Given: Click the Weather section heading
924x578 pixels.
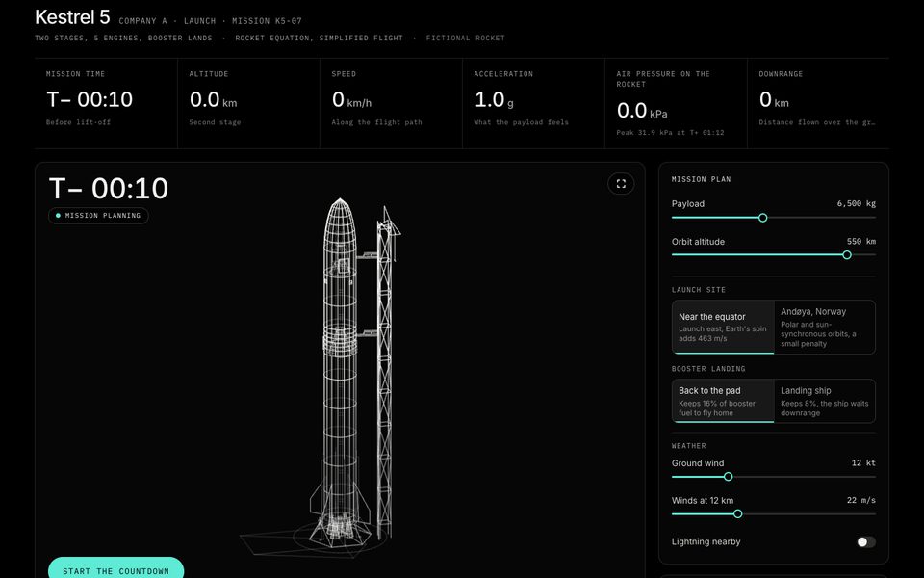Looking at the screenshot, I should tap(689, 446).
